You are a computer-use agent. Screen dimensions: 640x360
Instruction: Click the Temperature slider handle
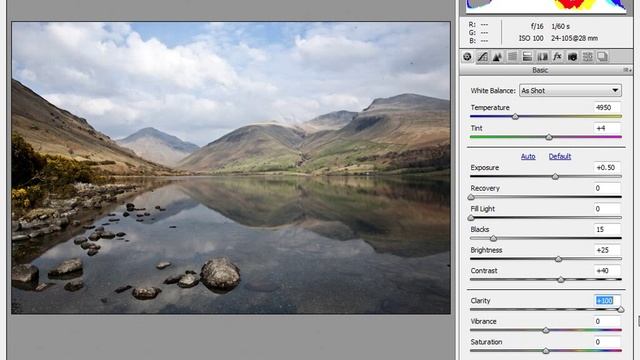[x=515, y=117]
